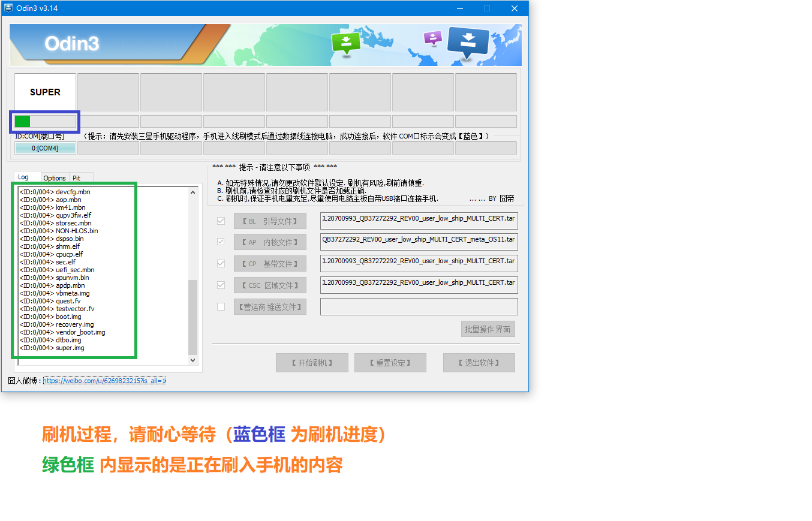This screenshot has height=521, width=812.
Task: Click the AP 内核文件 button
Action: (270, 242)
